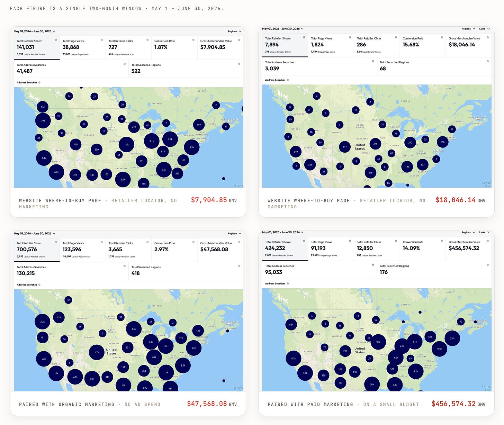This screenshot has height=425, width=504.
Task: Select the Total Retailer Shown 424,232 card
Action: tap(285, 249)
